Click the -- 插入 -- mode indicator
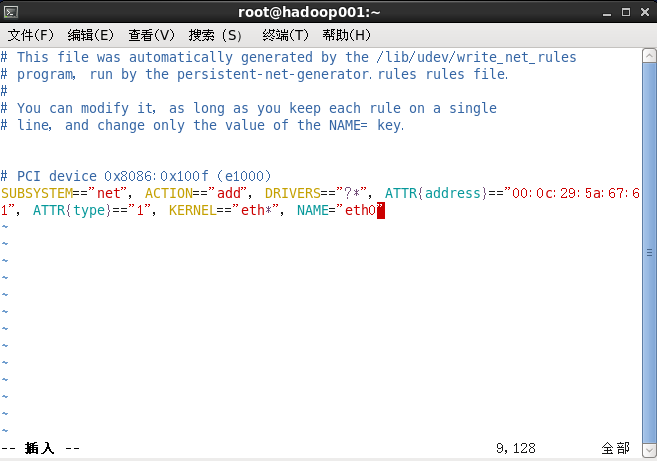Image resolution: width=657 pixels, height=461 pixels. pyautogui.click(x=40, y=448)
